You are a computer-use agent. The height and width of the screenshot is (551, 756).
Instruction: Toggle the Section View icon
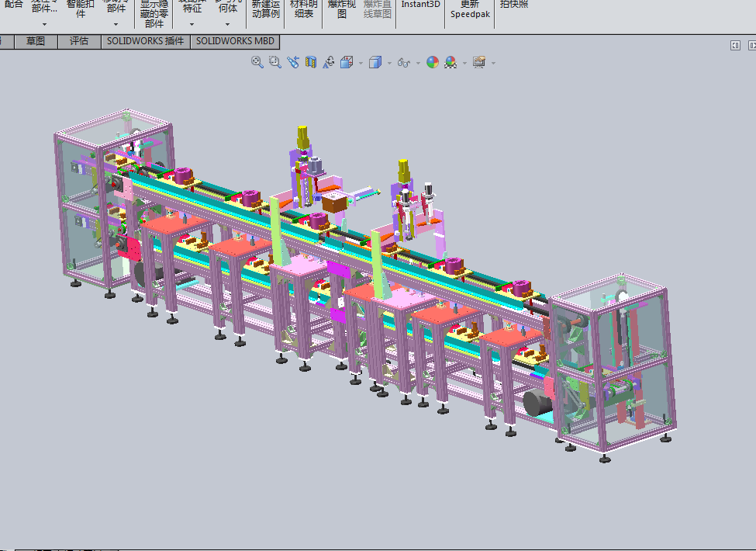tap(311, 62)
